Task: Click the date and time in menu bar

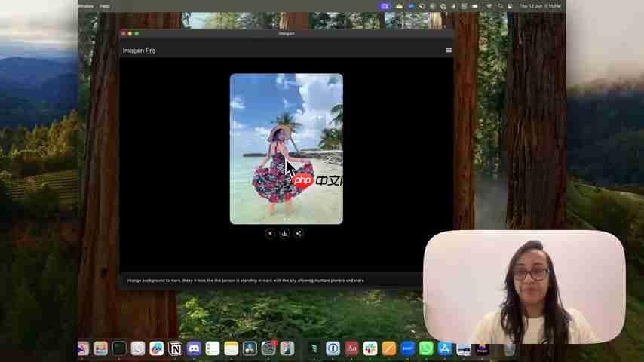Action: tap(540, 6)
